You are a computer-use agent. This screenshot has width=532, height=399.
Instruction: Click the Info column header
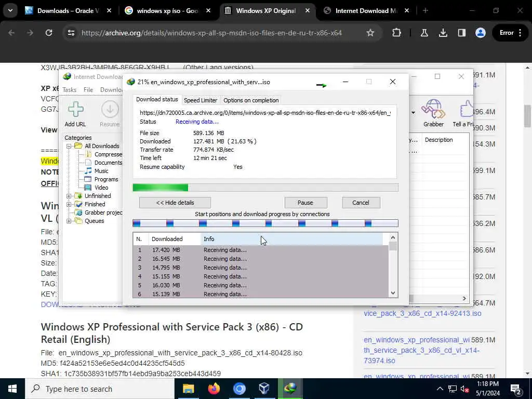pyautogui.click(x=292, y=239)
